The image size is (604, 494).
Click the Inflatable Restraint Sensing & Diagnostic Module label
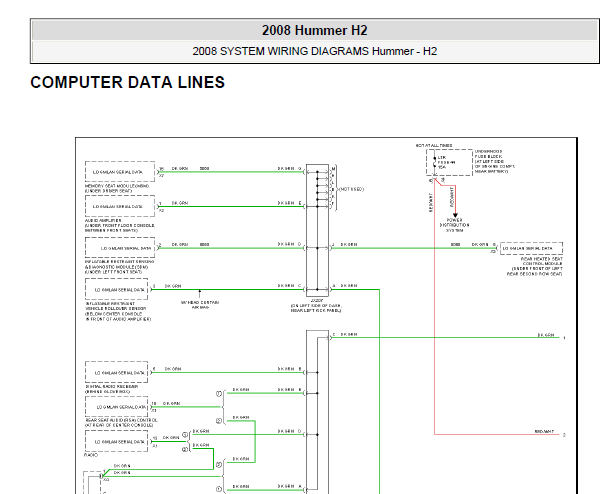(x=119, y=267)
